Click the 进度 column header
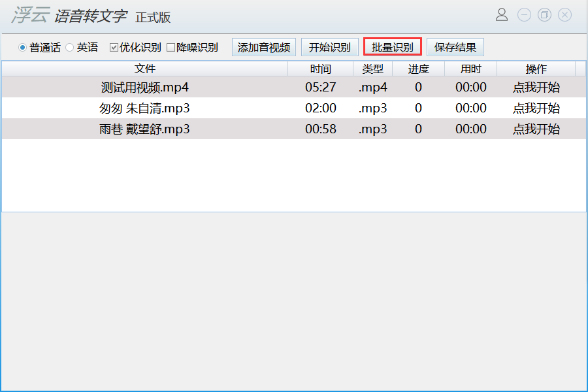Screen dimensions: 588x392 click(418, 69)
